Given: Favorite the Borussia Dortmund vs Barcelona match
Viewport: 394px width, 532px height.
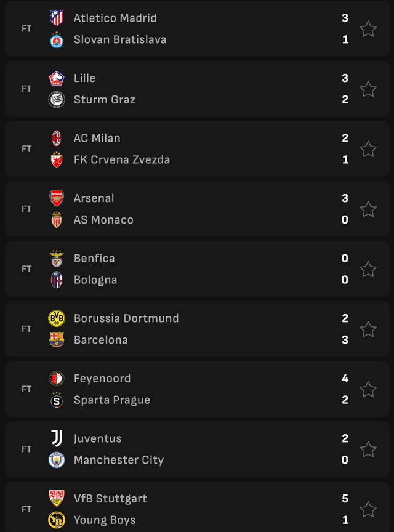Looking at the screenshot, I should 368,329.
